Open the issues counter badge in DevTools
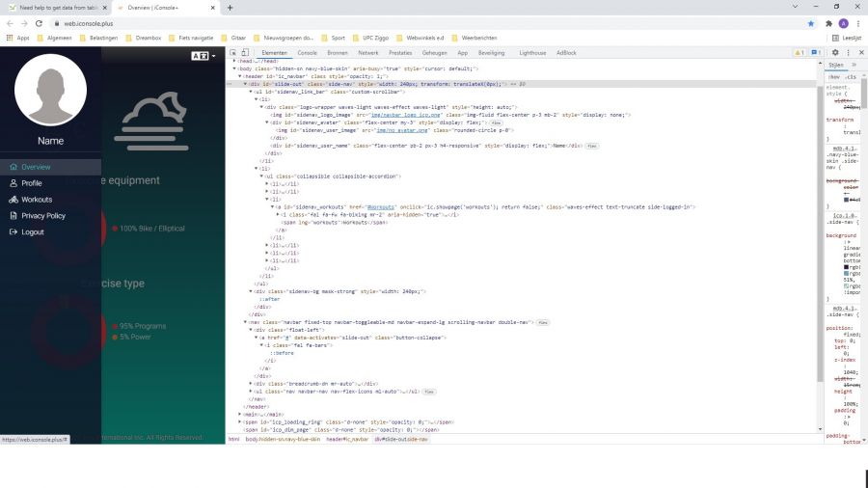 (816, 53)
